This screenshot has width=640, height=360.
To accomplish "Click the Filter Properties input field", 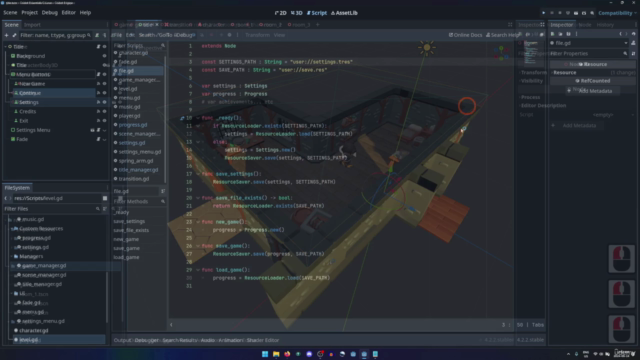I will [588, 53].
